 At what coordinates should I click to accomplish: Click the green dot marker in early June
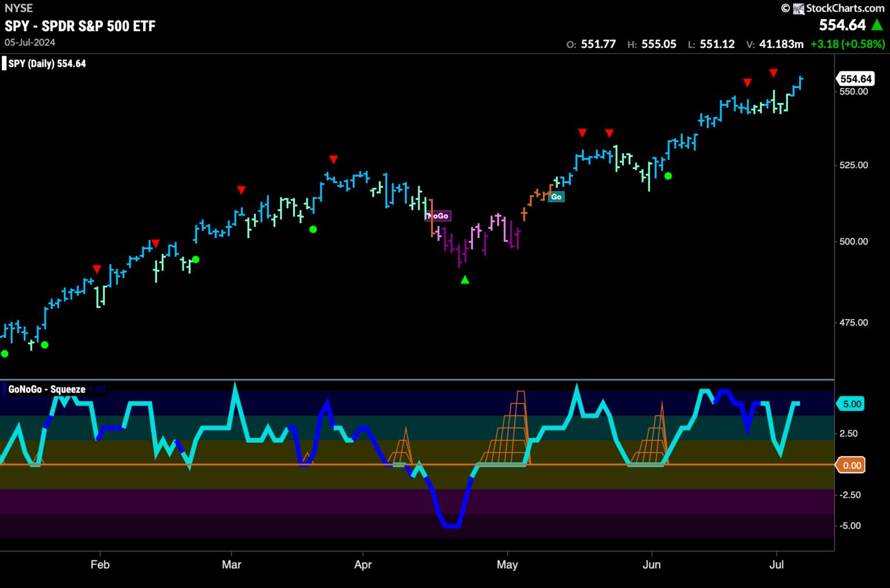click(x=668, y=176)
